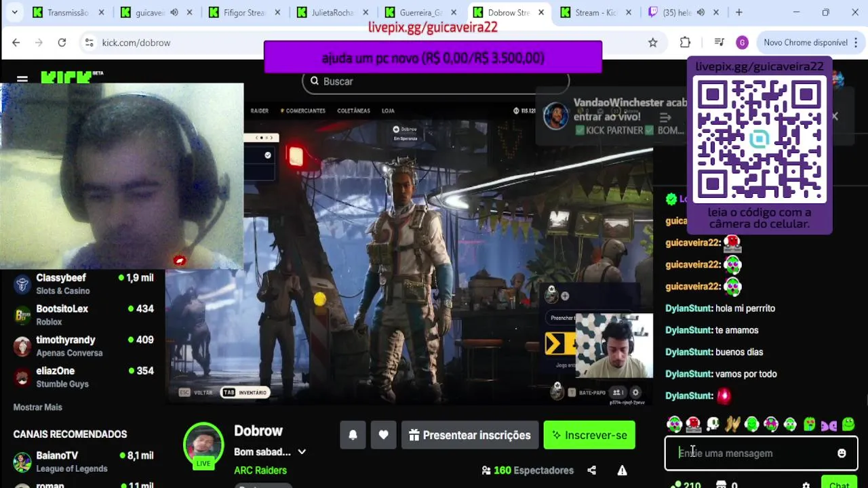Click Dobrow LIVE profile picture

click(x=203, y=445)
